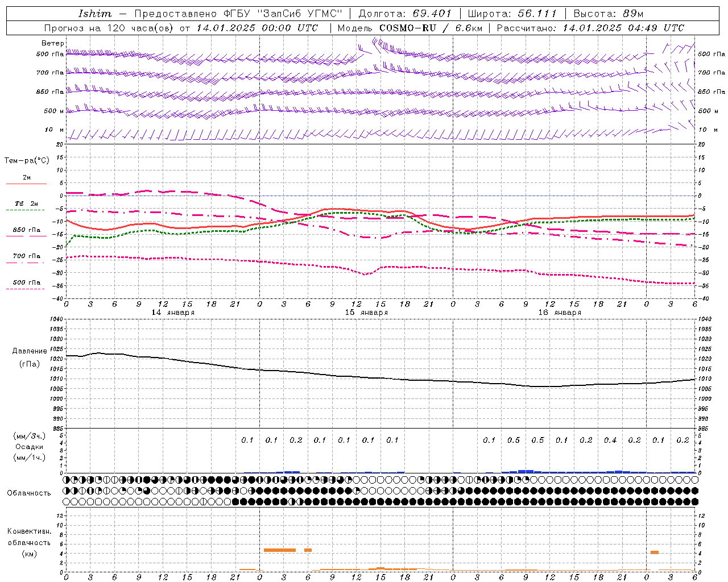Click the Конвективн. облачность label
728x582 pixels.
coord(29,543)
